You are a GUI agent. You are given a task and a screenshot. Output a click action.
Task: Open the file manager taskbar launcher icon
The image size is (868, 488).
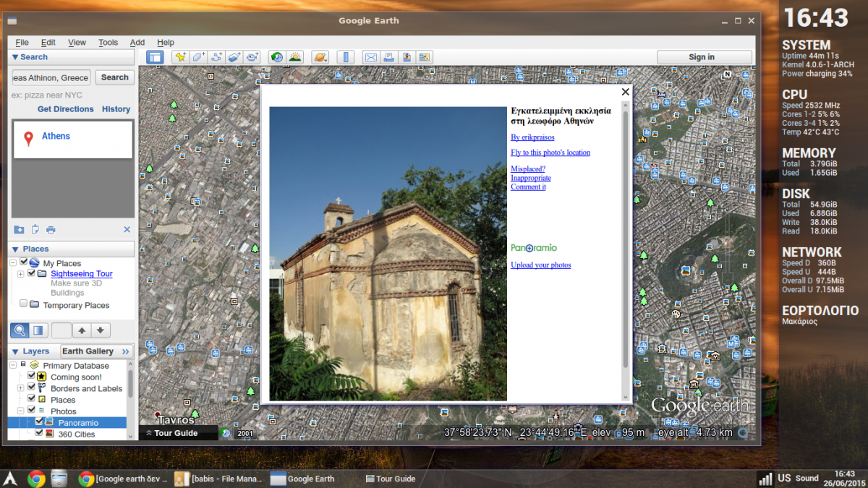(59, 478)
